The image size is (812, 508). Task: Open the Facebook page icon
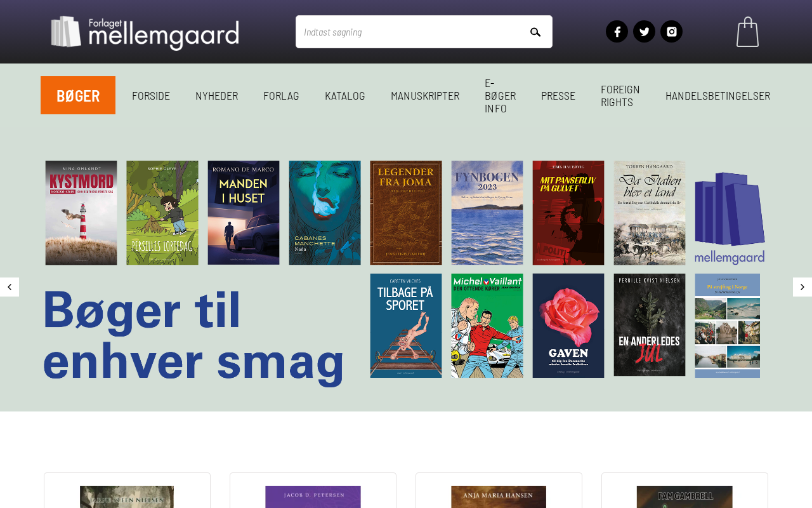coord(617,32)
